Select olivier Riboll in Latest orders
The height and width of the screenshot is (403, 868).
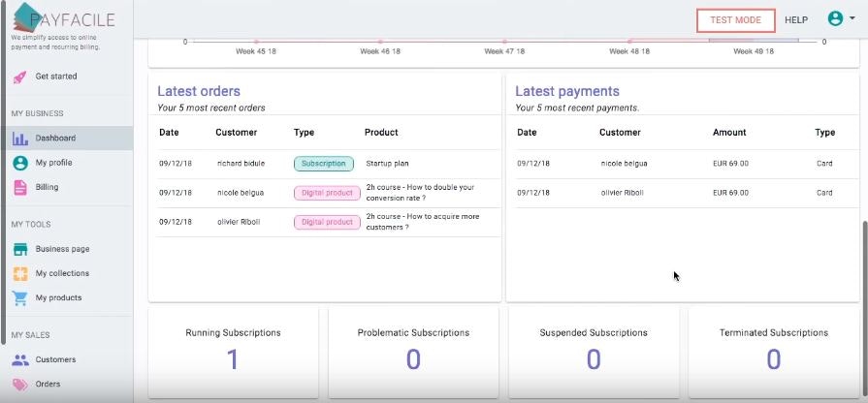tap(239, 222)
